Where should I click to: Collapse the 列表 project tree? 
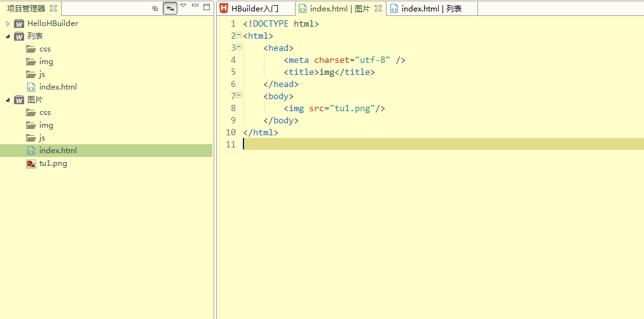click(8, 37)
